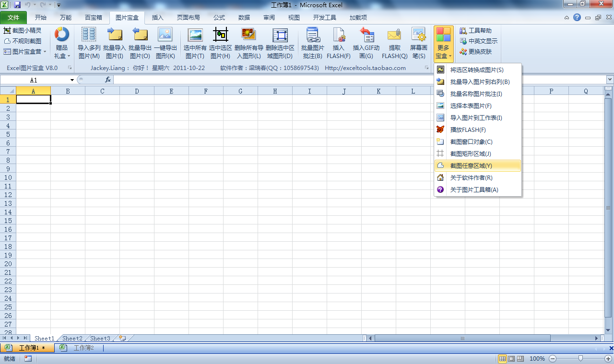Select row header 10
The height and width of the screenshot is (364, 614).
[8, 177]
